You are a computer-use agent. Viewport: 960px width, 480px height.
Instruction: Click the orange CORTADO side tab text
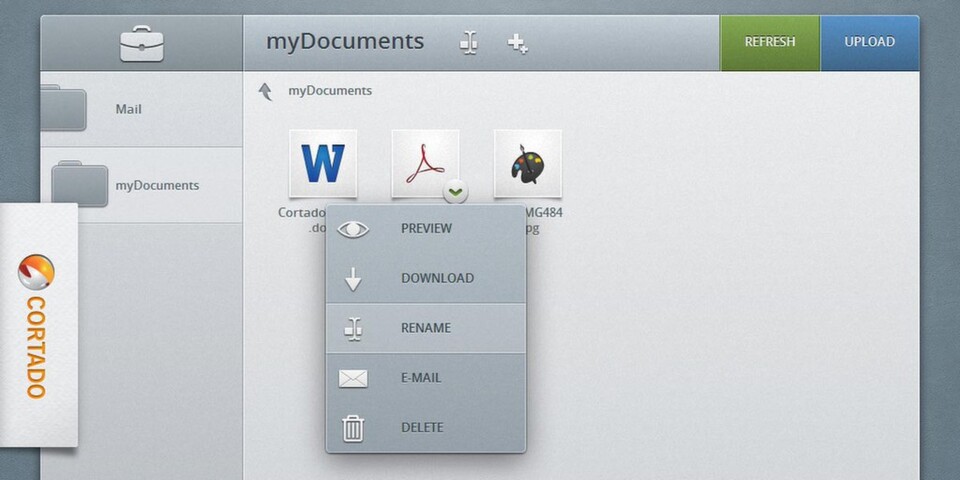[x=36, y=348]
